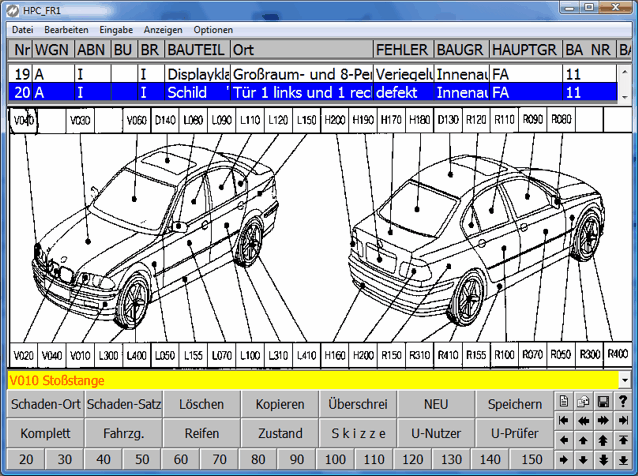Jump to first record with bar-arrow-left icon

[564, 420]
